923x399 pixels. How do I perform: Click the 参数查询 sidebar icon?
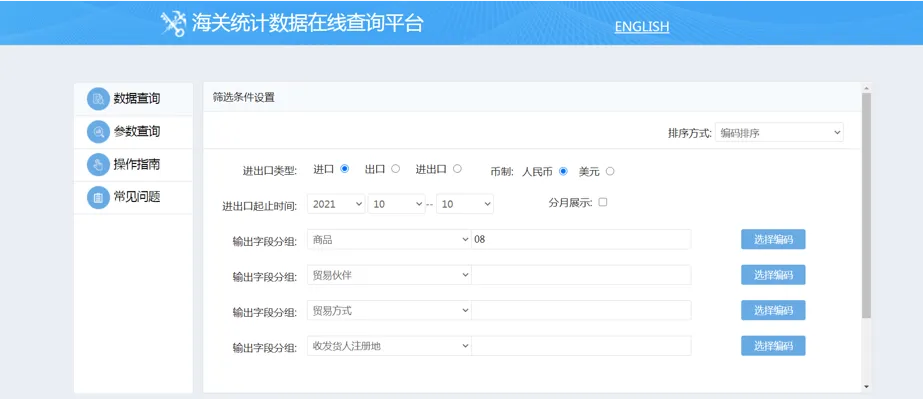point(98,132)
